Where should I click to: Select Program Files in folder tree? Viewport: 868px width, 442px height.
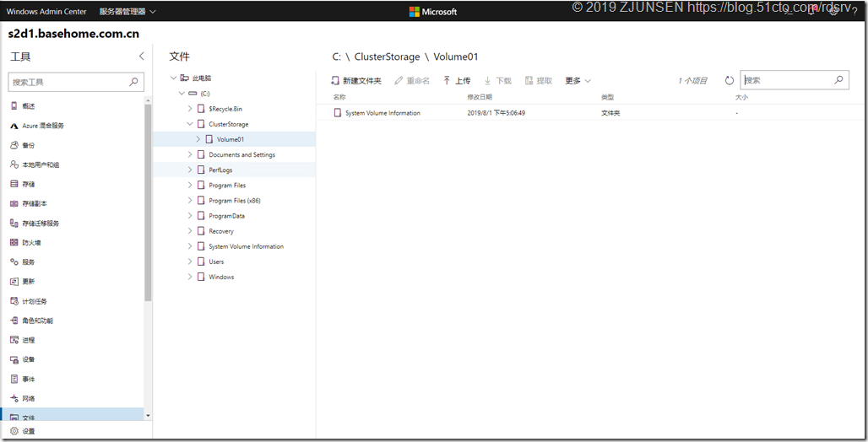click(227, 186)
